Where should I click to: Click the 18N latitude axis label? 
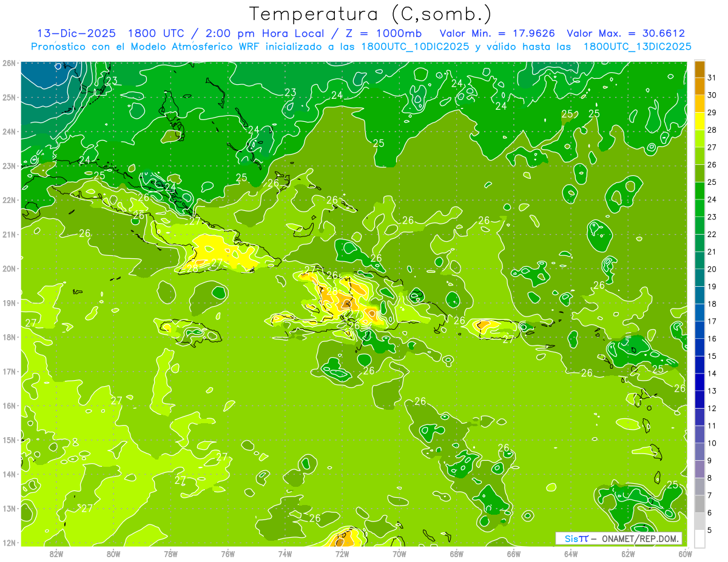click(9, 337)
